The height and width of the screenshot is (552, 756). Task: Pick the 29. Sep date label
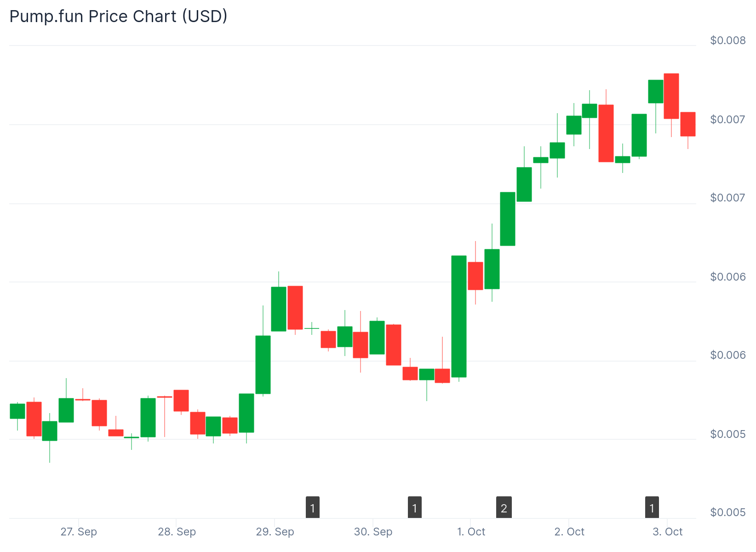pos(275,532)
